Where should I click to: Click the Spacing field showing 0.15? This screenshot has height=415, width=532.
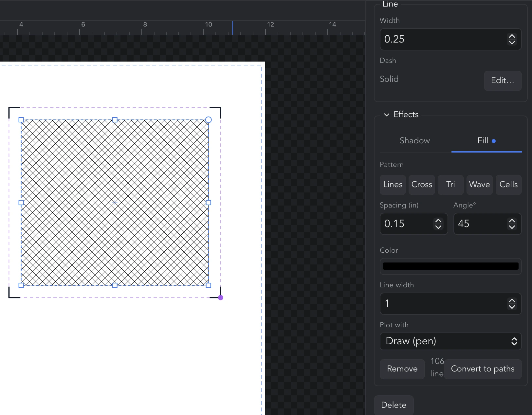click(413, 224)
